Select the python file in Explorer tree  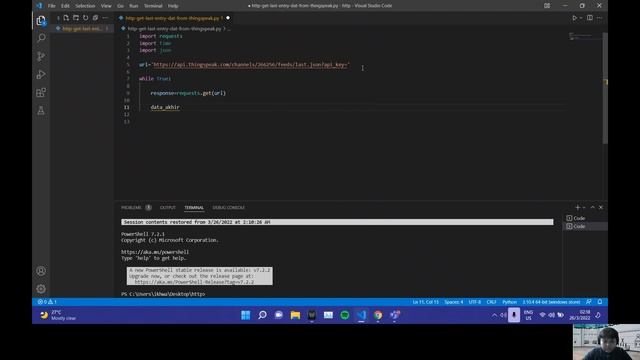tap(82, 29)
